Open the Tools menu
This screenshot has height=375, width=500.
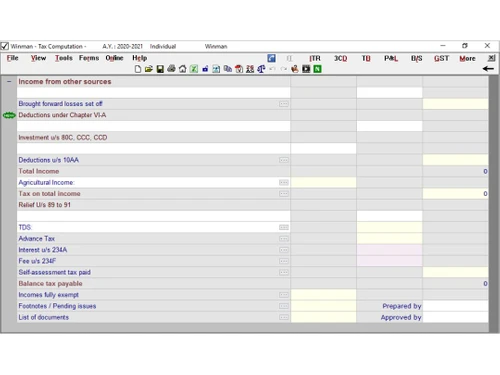[64, 58]
